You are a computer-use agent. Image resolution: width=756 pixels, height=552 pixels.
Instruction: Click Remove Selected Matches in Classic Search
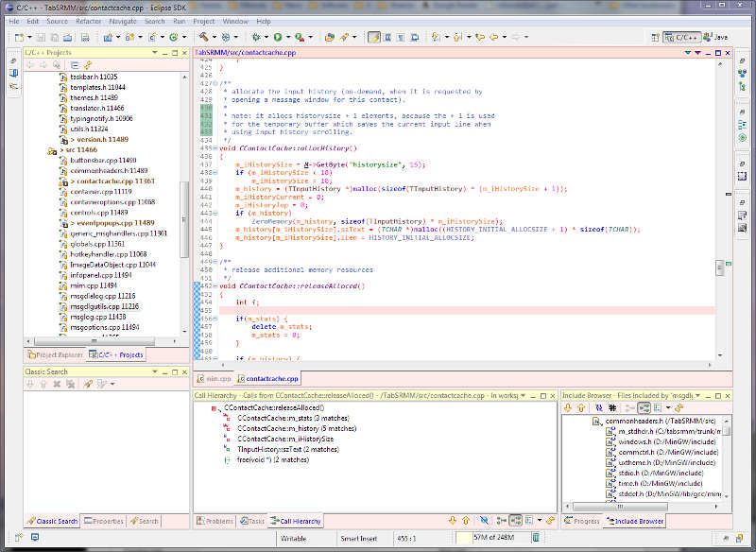(x=57, y=384)
